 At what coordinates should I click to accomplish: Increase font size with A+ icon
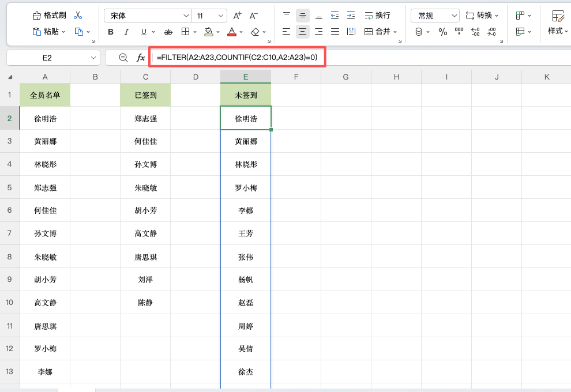click(x=238, y=16)
